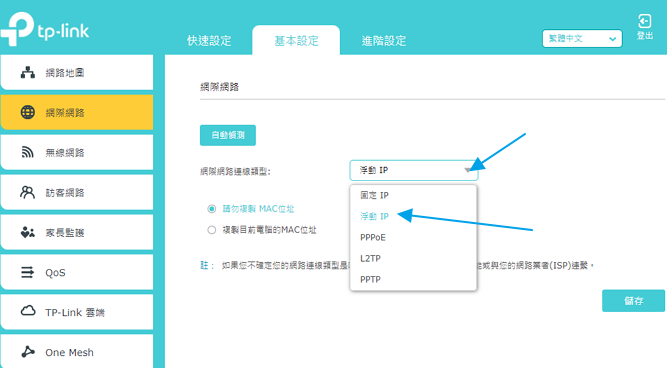
Task: Click the 網際網路連線類型 label
Action: click(x=235, y=171)
